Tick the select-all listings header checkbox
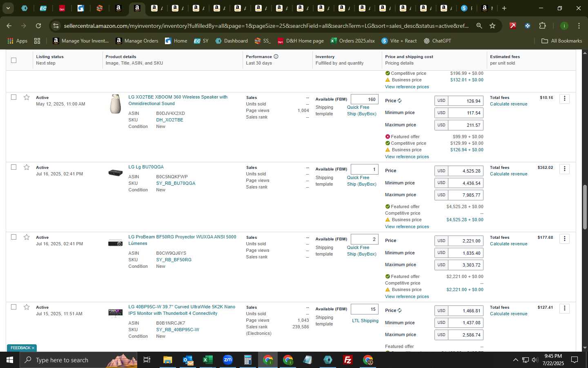588x368 pixels. (13, 60)
